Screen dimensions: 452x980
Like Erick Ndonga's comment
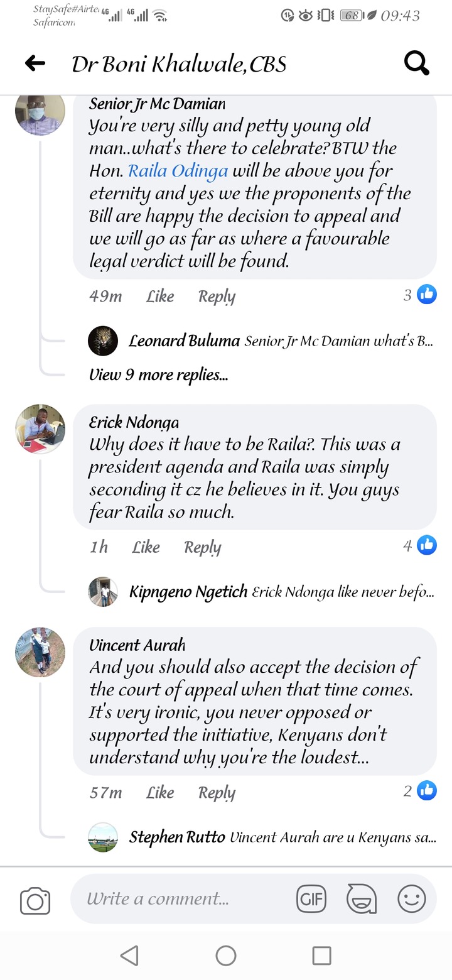146,547
